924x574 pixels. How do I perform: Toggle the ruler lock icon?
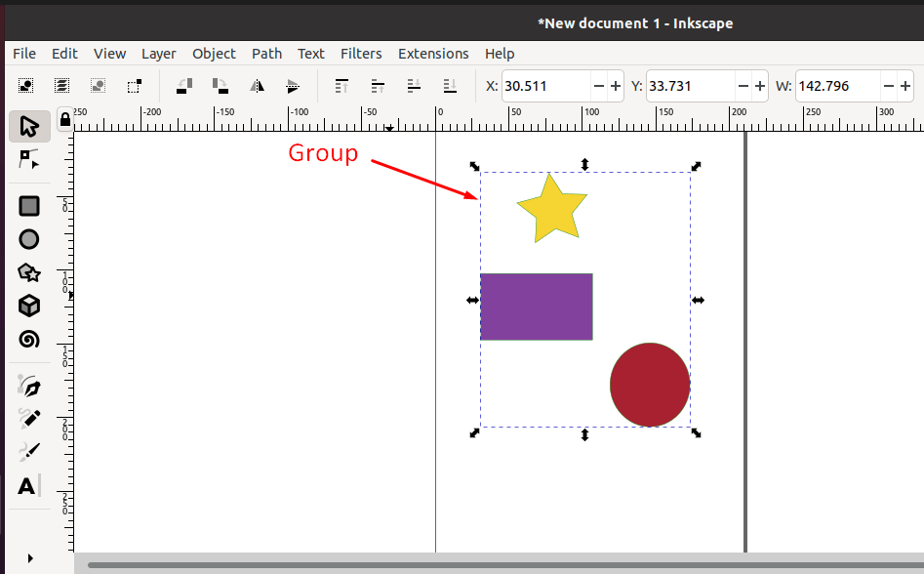pos(63,117)
